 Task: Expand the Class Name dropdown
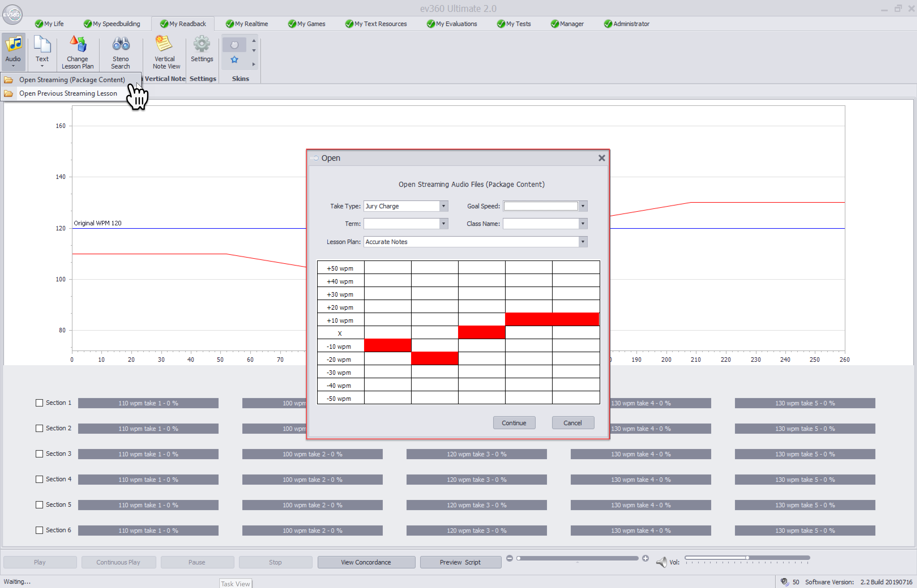(583, 224)
